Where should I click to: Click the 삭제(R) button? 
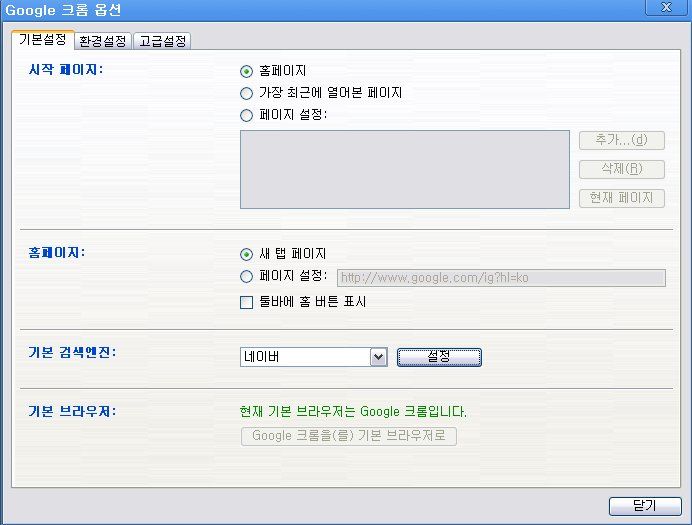pos(621,169)
